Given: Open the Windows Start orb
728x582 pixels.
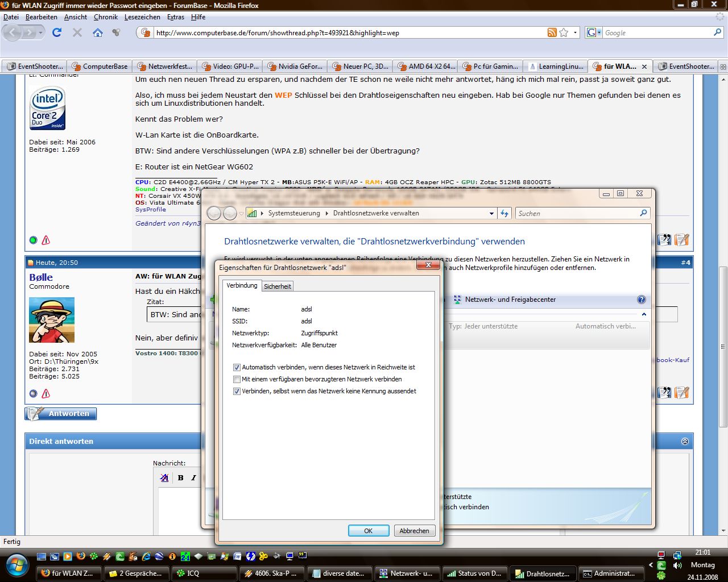Looking at the screenshot, I should 16,566.
